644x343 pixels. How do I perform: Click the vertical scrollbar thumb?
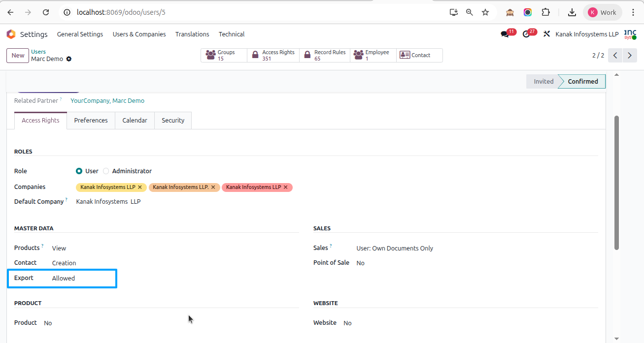(x=616, y=183)
